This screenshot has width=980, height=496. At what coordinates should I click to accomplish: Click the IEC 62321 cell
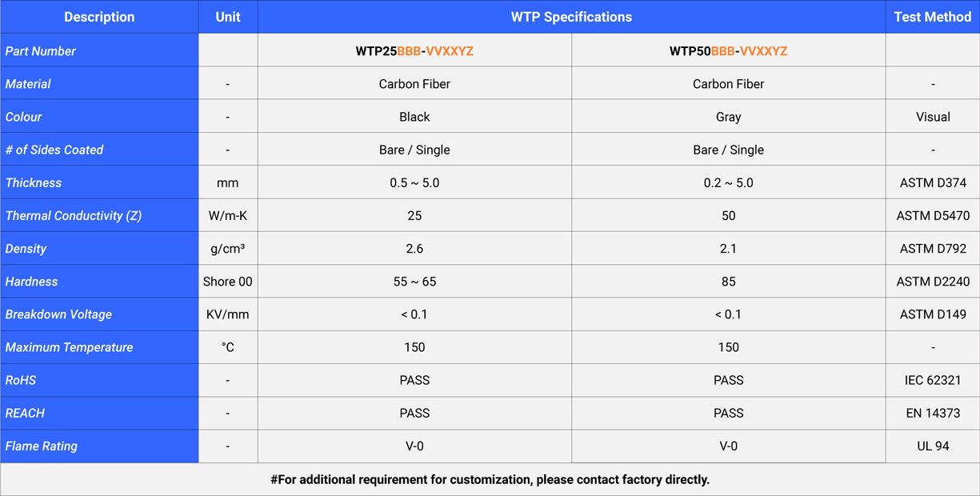coord(933,381)
